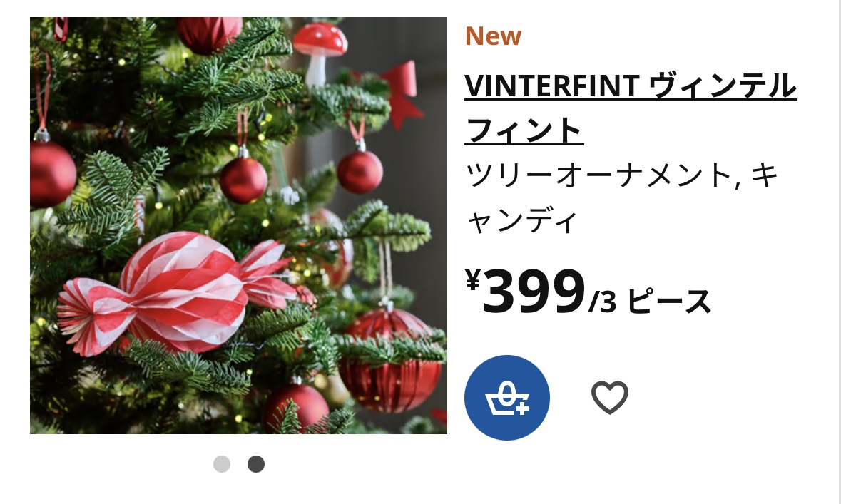
Task: Show first product photo via light gray dot
Action: point(222,464)
